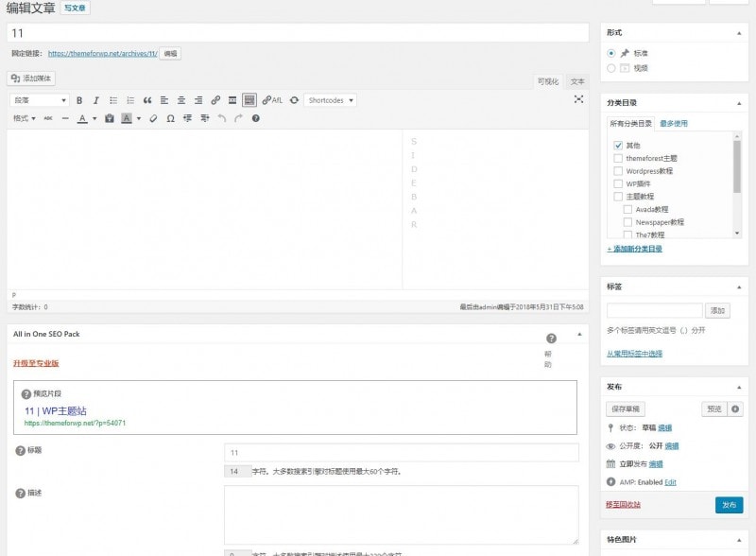Switch to the 文本 editor tab
The image size is (756, 556).
click(576, 81)
